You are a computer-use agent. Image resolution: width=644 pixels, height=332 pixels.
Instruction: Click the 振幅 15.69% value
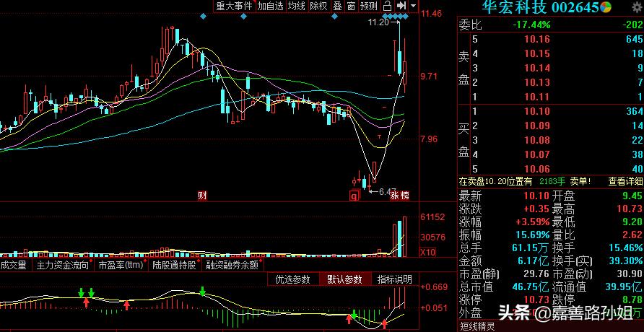531,235
